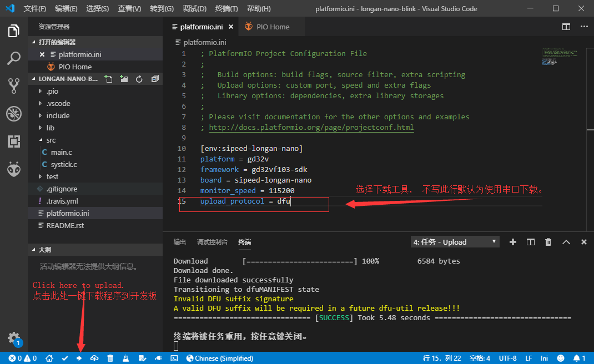
Task: Click PlatformIO Upload arrow in status bar
Action: click(x=79, y=358)
